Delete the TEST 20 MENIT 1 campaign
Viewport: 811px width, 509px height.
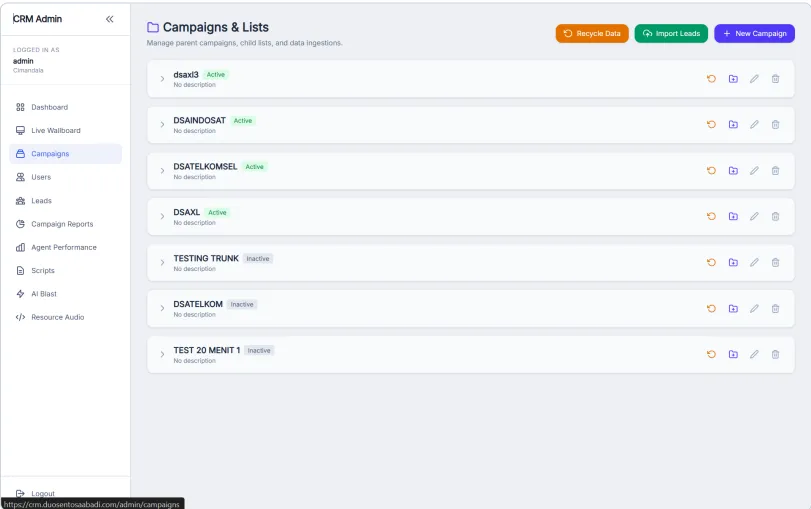click(x=775, y=354)
